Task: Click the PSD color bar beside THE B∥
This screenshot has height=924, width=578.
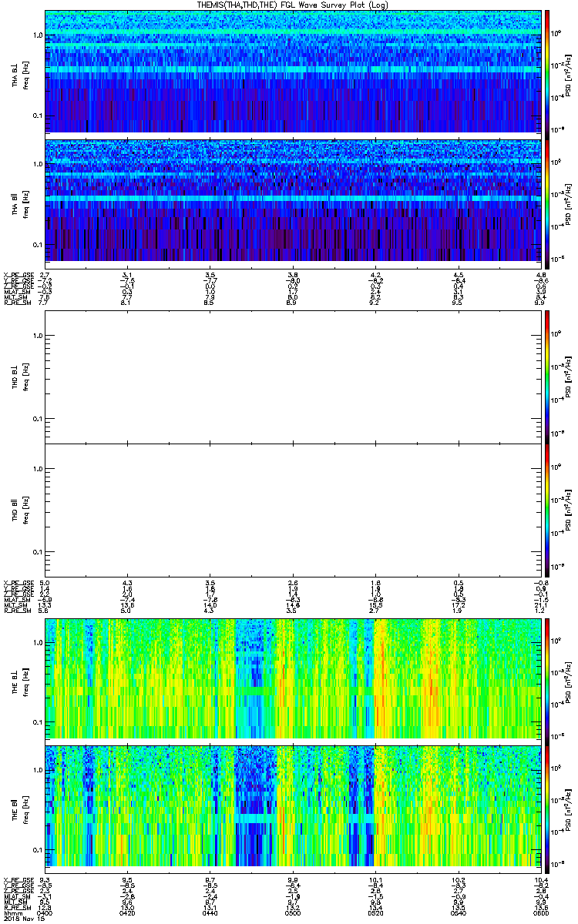Action: 547,806
